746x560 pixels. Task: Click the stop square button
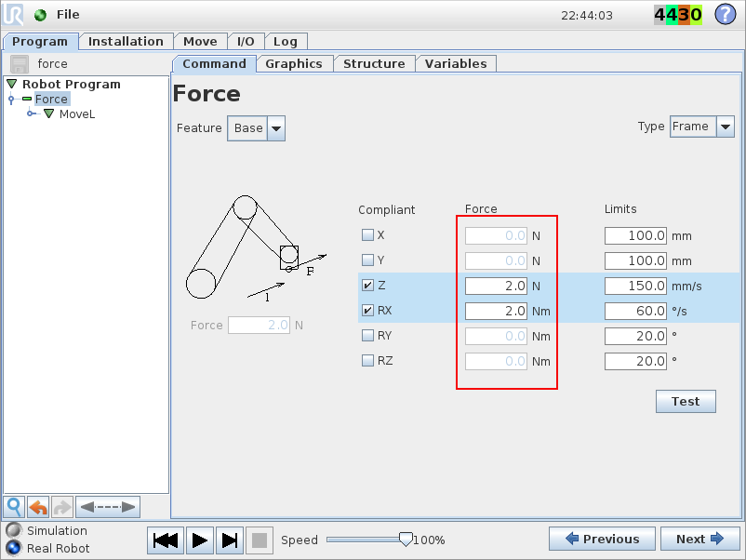pos(260,540)
